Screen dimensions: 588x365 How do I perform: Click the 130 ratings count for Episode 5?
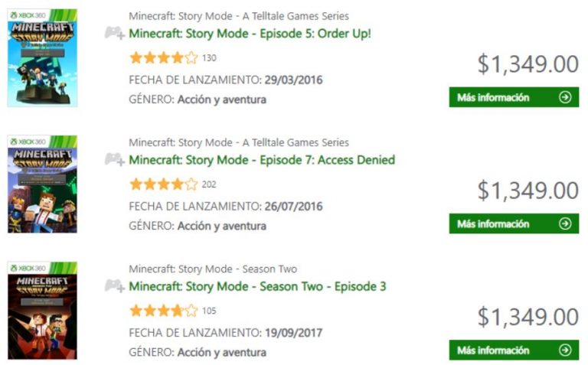coord(209,58)
